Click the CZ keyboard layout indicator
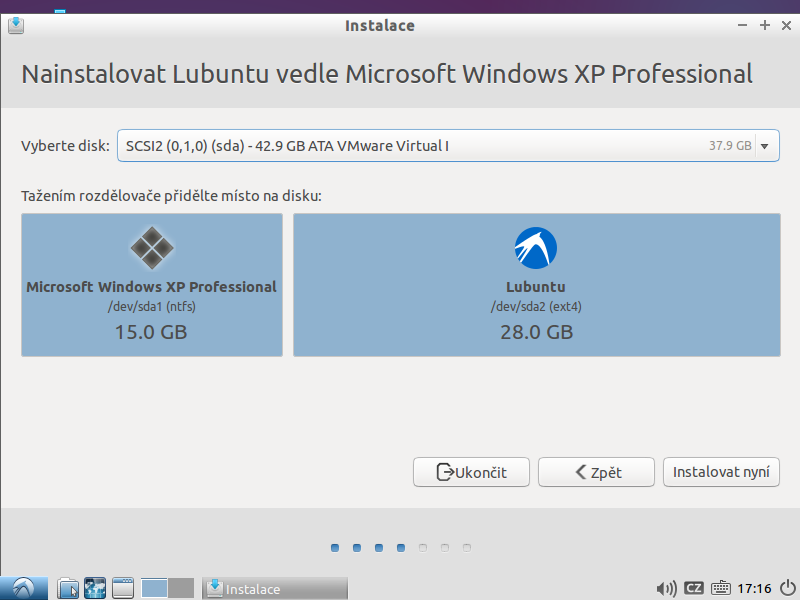800x600 pixels. 693,588
